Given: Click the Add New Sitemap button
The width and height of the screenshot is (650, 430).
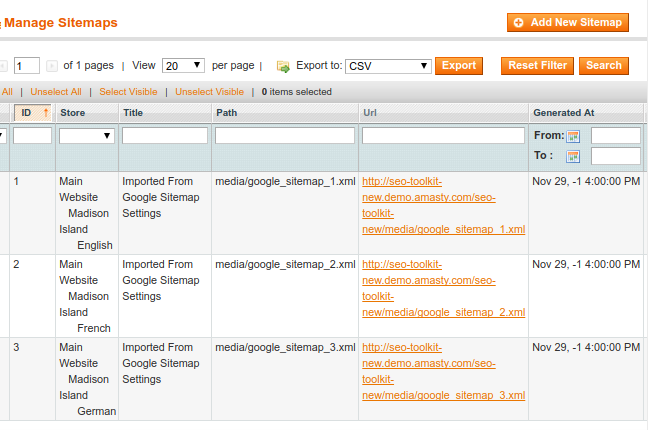Looking at the screenshot, I should pos(568,22).
